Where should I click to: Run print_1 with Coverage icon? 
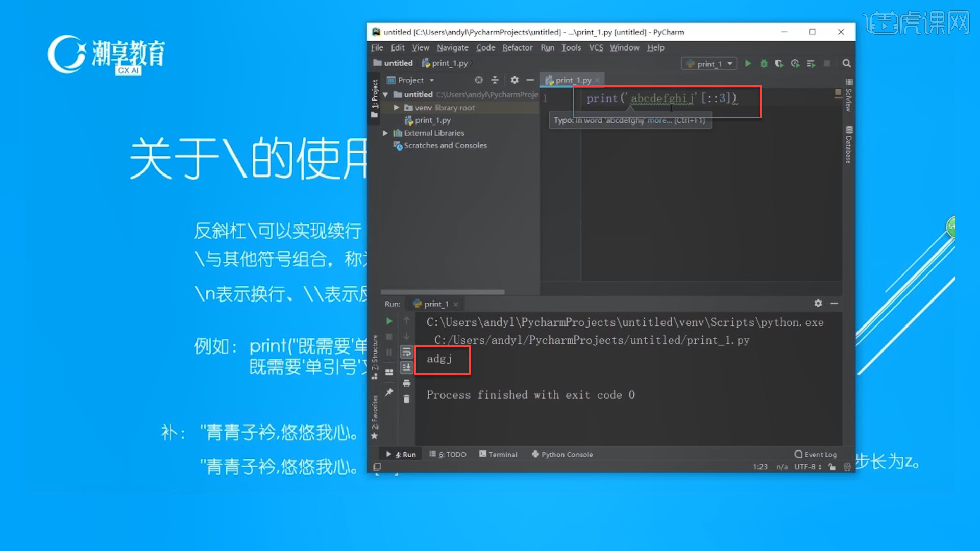coord(779,63)
